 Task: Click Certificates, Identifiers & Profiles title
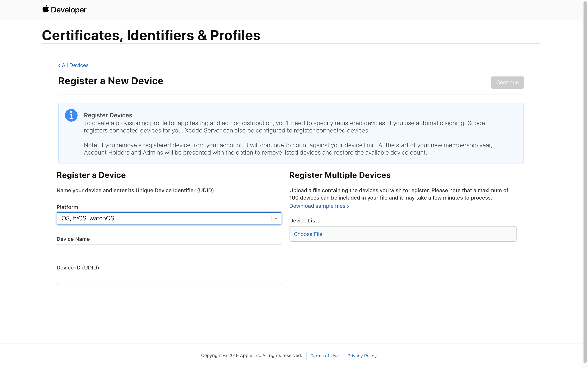[x=151, y=35]
